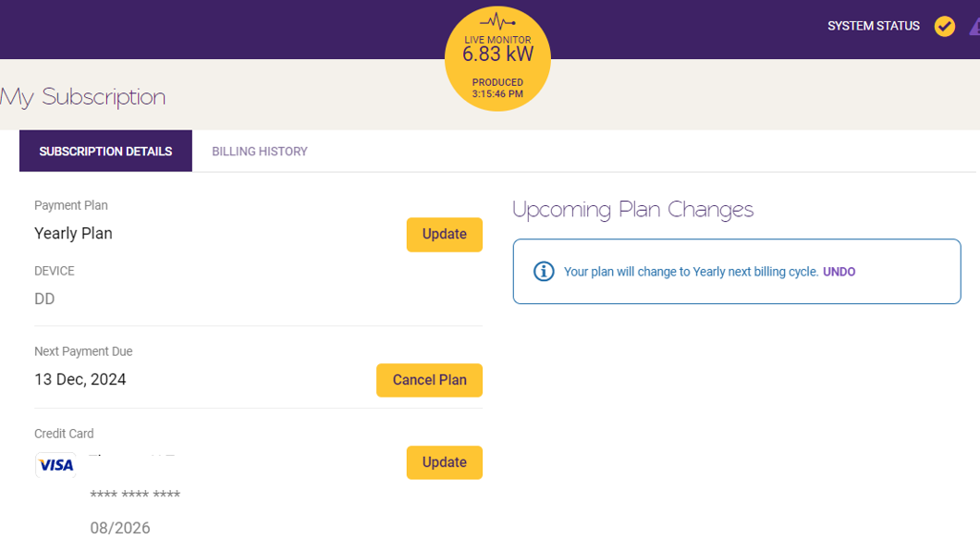Click the Live Monitor waveform icon
This screenshot has height=551, width=980.
click(x=497, y=20)
